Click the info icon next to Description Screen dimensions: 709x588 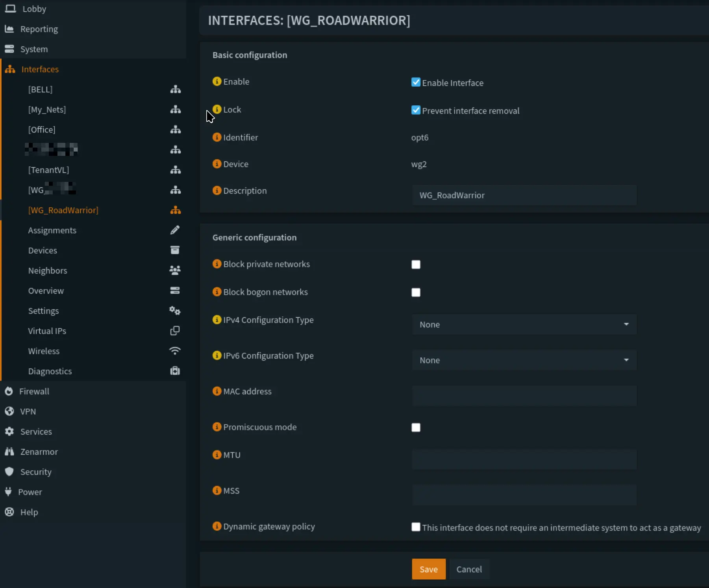[217, 190]
